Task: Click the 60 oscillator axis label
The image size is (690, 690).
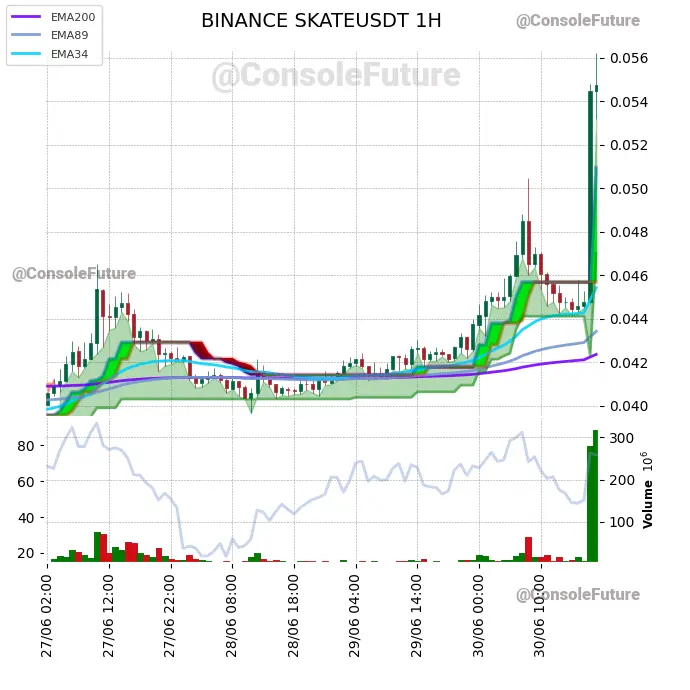Action: 26,482
